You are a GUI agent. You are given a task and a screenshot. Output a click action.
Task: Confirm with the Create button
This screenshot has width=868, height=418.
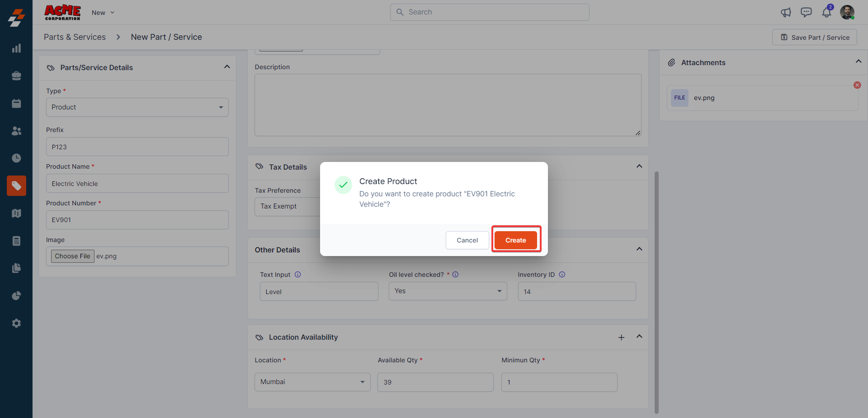[515, 240]
